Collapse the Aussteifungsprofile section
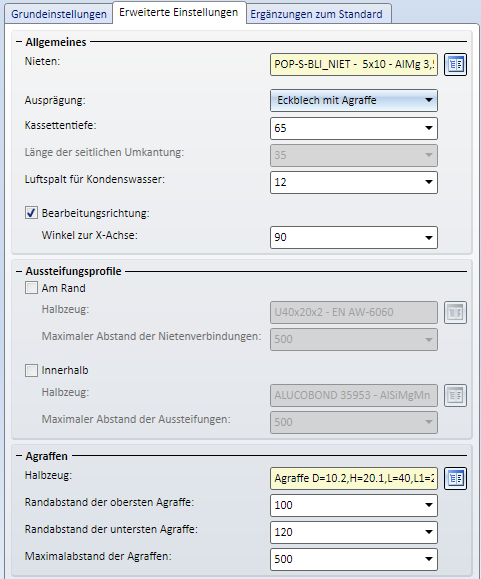The width and height of the screenshot is (481, 579). click(19, 271)
